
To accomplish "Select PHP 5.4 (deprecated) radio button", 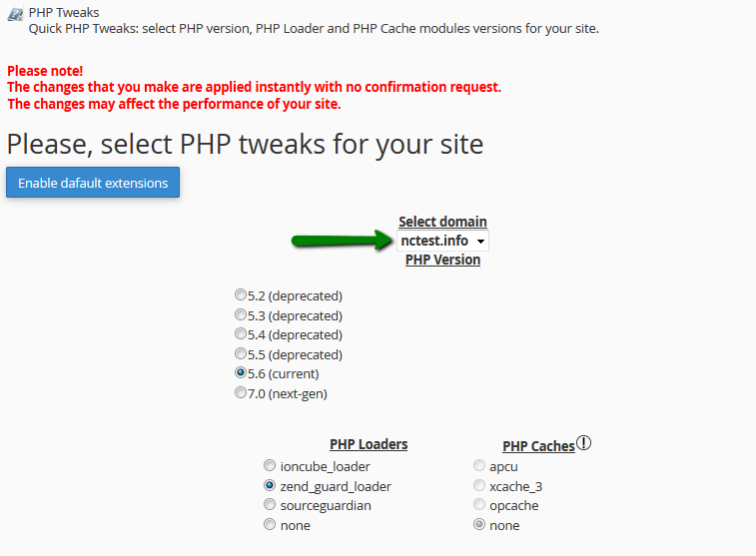I will tap(240, 333).
